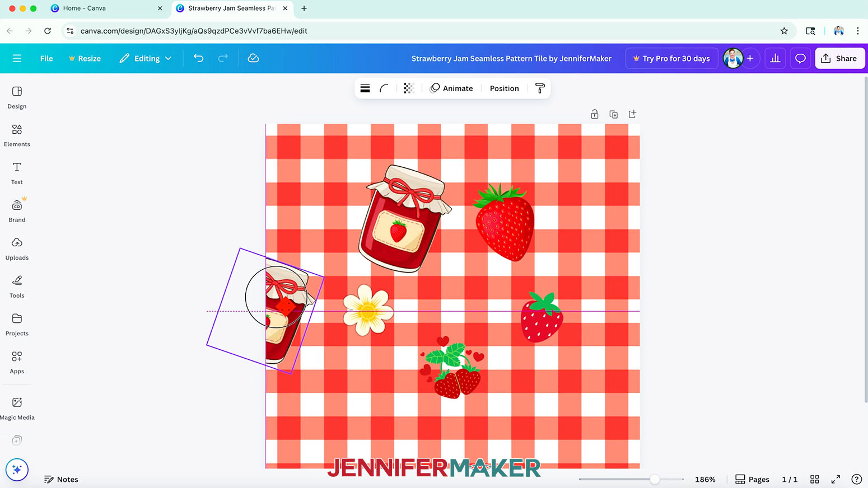Bookmark this page with the star
Screen dimensions: 868x488
click(x=784, y=31)
